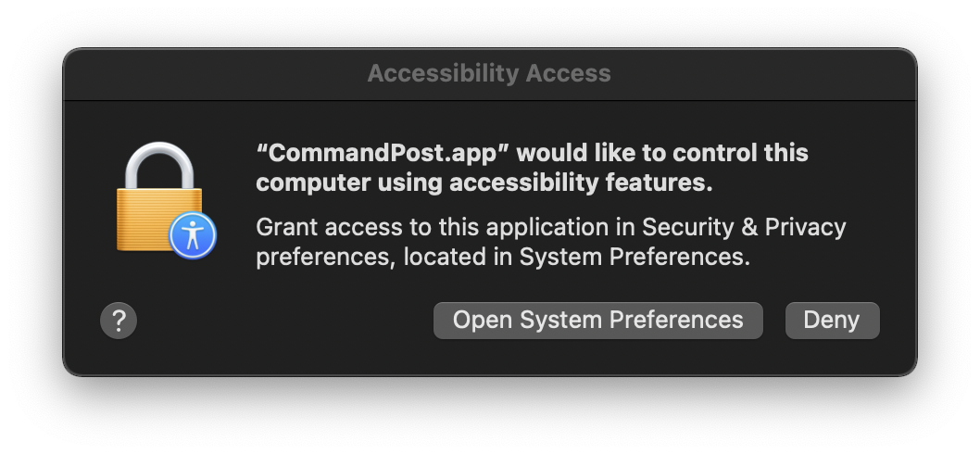Click the word "Access" in title bar

pos(568,74)
